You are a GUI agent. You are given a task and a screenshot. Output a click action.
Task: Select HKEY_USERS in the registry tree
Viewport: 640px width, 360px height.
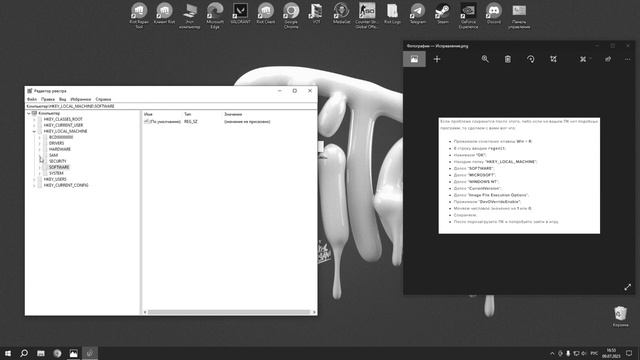[x=55, y=179]
